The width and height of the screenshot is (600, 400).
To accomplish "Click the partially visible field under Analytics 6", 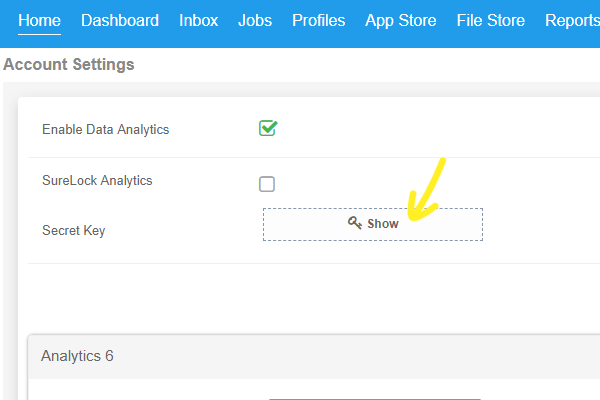I will (x=375, y=399).
